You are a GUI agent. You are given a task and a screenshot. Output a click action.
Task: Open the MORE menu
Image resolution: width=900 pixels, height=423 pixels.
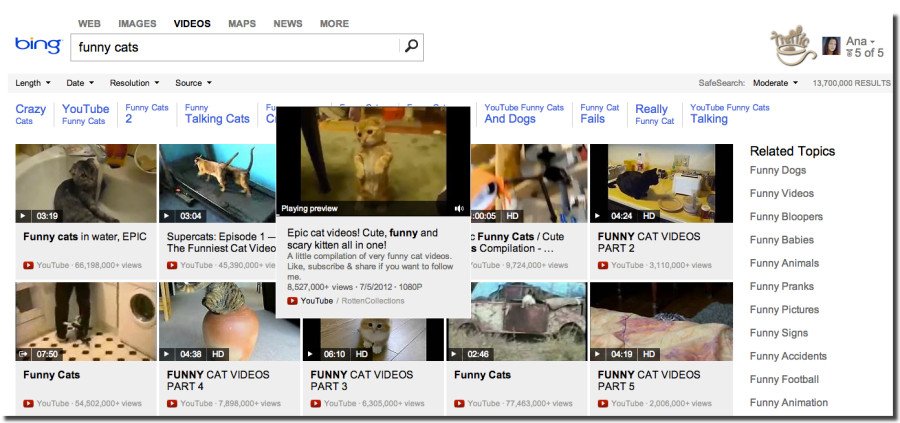(334, 24)
